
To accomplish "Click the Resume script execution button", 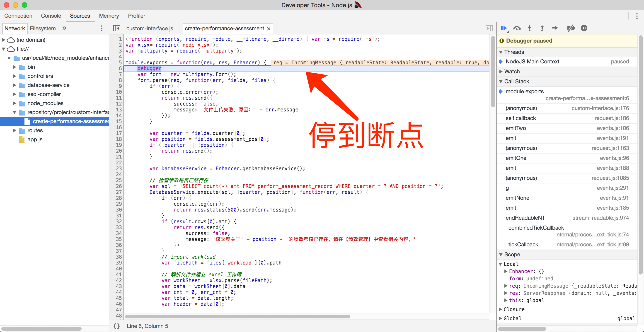I will [505, 28].
